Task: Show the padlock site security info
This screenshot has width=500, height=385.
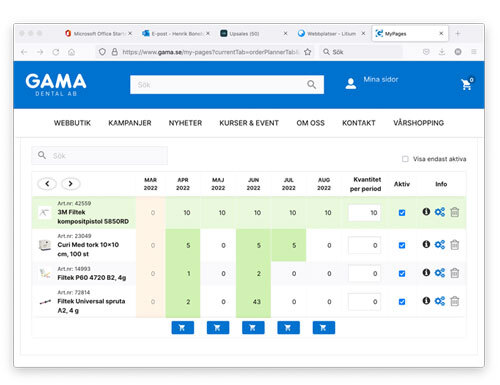Action: pyautogui.click(x=114, y=52)
